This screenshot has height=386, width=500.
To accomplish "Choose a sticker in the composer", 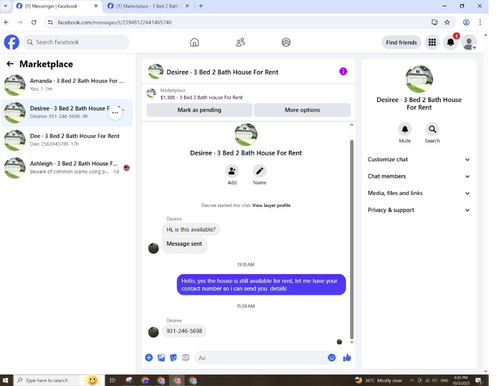I will click(173, 358).
